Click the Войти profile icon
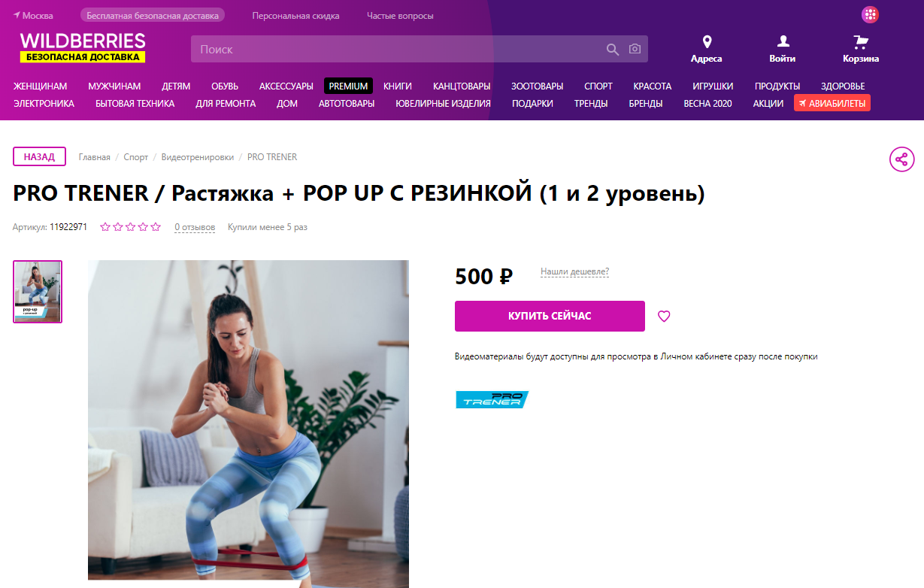Viewport: 924px width, 588px height. tap(783, 42)
